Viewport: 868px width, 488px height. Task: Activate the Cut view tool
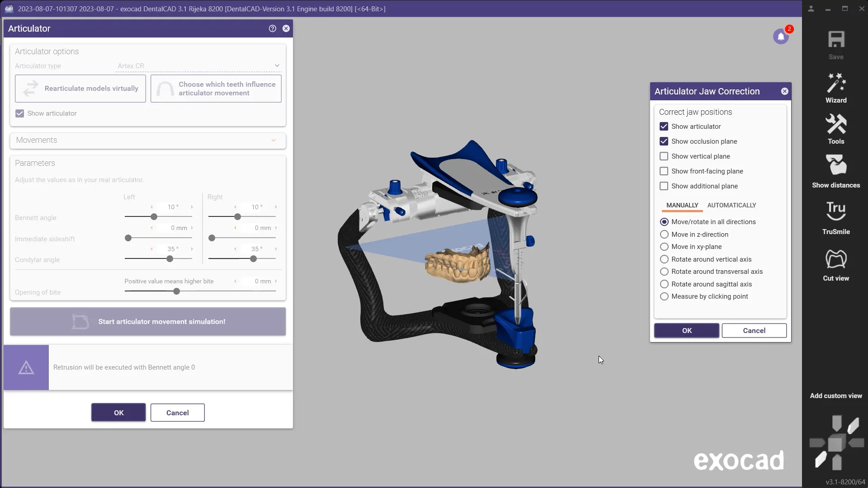(x=836, y=265)
